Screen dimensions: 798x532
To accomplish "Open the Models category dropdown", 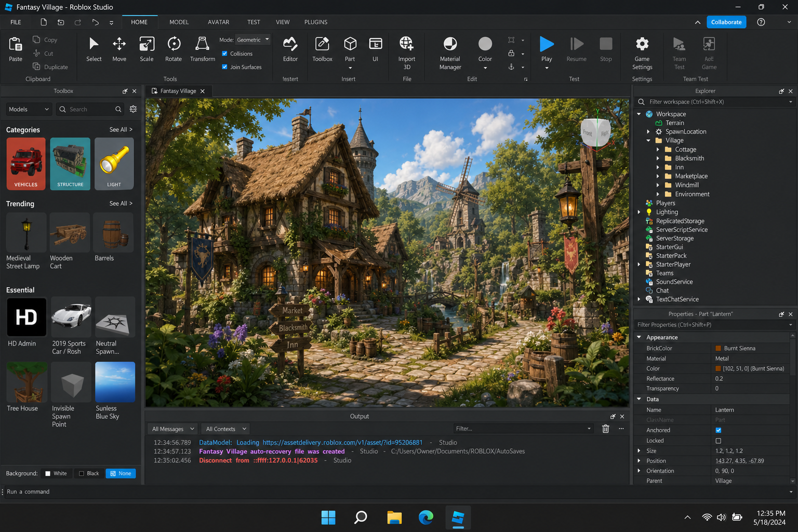I will coord(29,109).
